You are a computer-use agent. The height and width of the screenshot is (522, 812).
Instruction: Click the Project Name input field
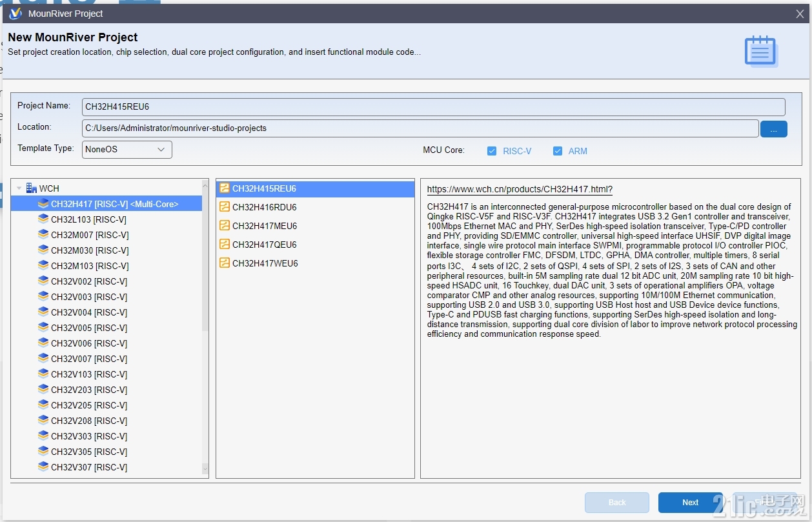434,107
